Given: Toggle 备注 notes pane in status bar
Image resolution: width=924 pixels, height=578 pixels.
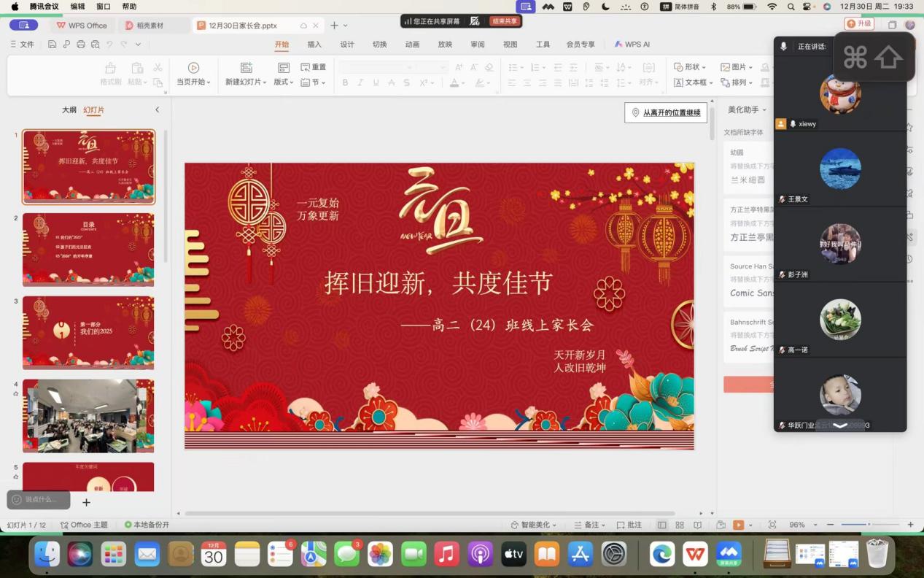Looking at the screenshot, I should tap(589, 525).
